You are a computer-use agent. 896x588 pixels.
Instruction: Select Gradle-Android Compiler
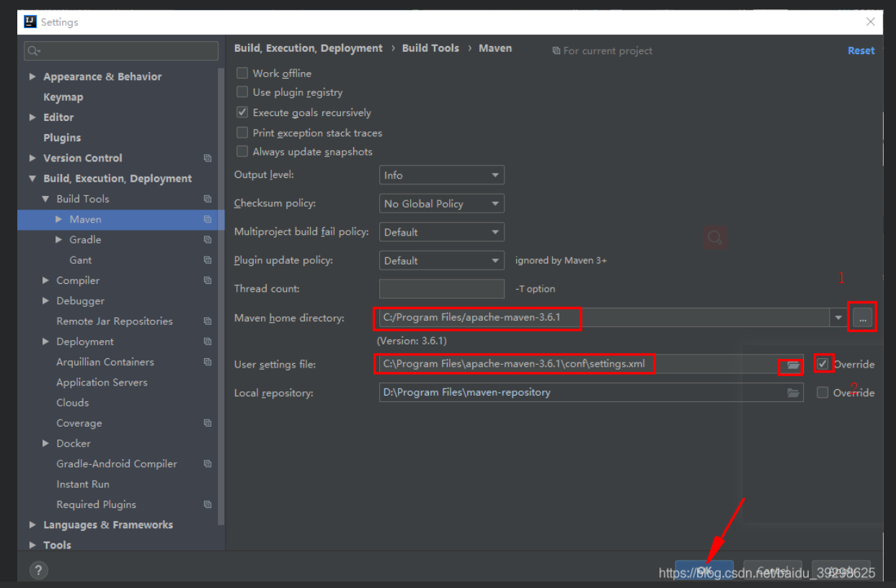coord(117,464)
